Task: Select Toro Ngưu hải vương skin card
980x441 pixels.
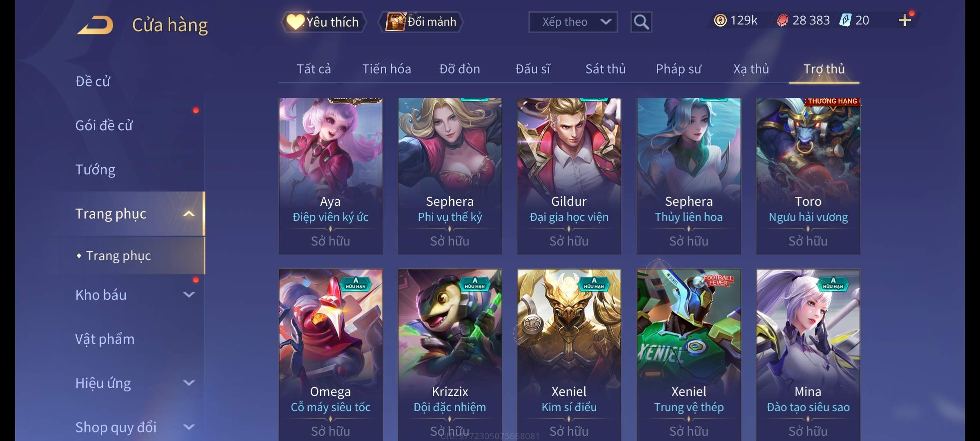Action: pyautogui.click(x=808, y=176)
